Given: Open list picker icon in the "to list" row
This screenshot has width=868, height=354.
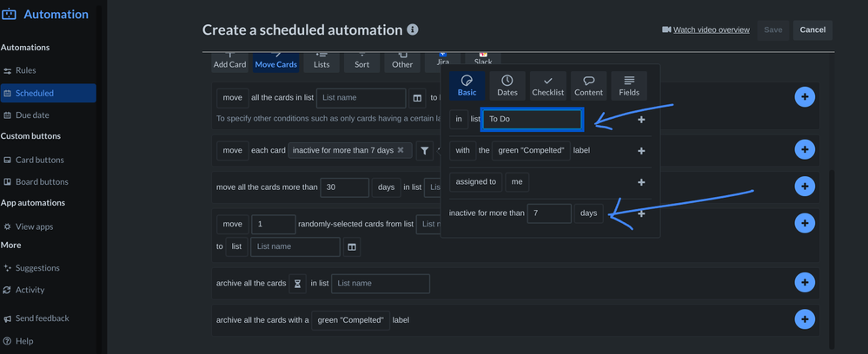Looking at the screenshot, I should point(352,246).
